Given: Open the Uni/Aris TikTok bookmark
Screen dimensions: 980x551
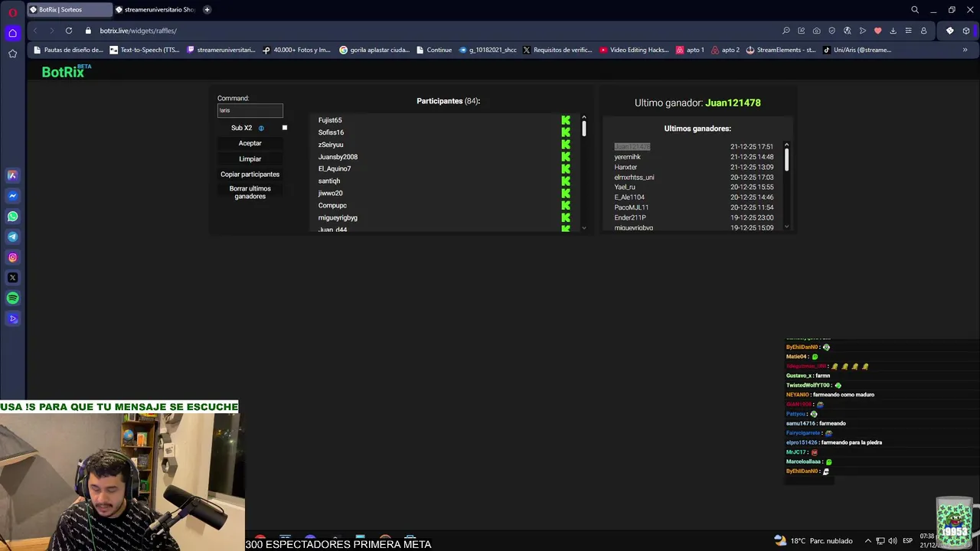Looking at the screenshot, I should point(857,50).
